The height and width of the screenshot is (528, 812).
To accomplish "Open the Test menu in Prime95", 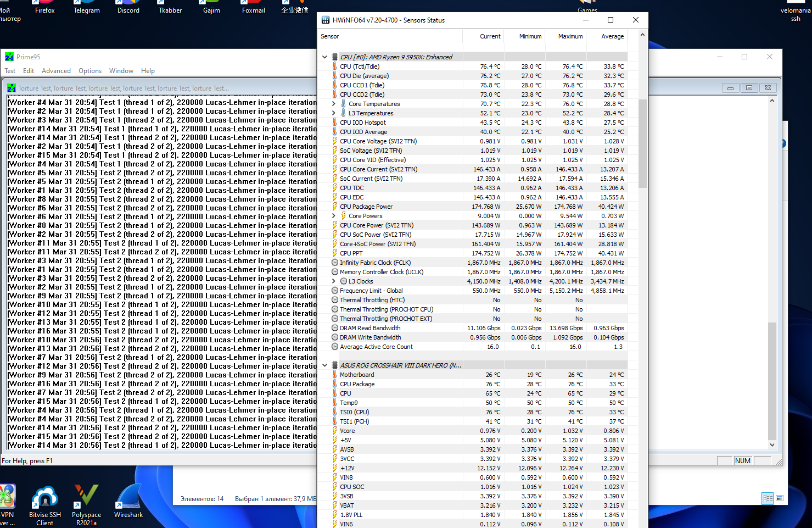I will click(x=10, y=71).
